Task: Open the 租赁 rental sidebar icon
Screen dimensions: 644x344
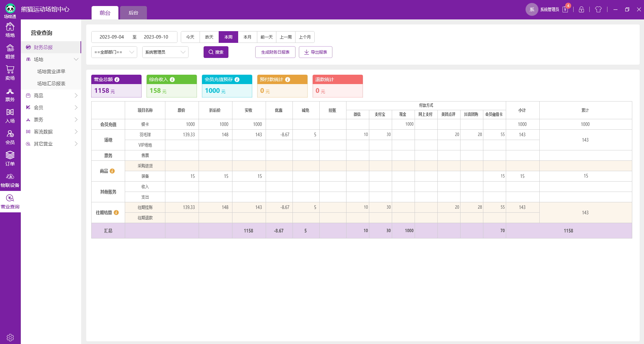Action: pyautogui.click(x=10, y=51)
